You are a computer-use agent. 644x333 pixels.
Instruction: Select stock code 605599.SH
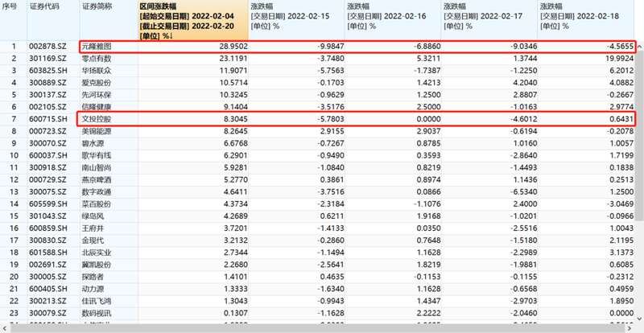click(x=47, y=204)
